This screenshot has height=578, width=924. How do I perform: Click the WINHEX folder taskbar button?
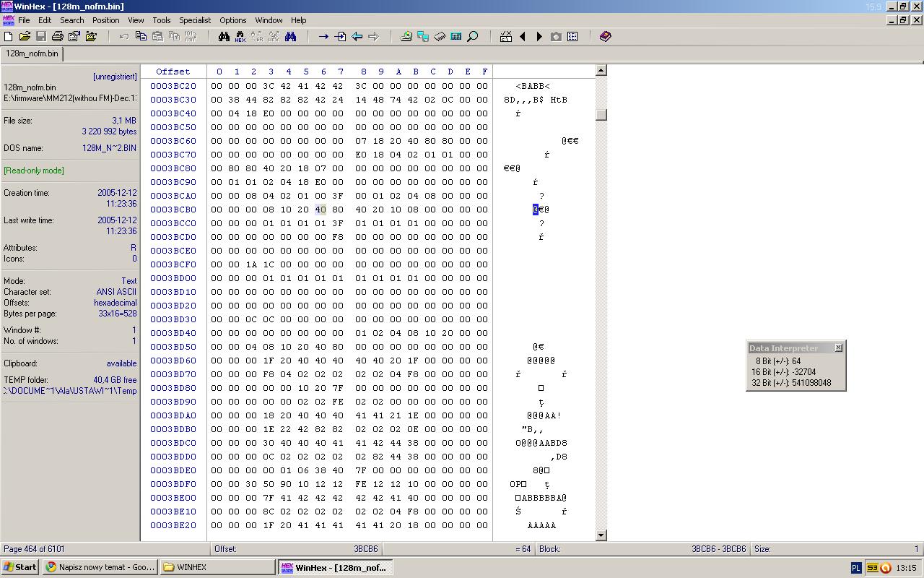point(218,567)
